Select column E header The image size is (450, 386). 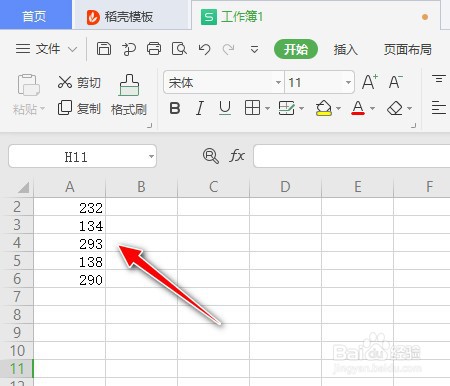click(x=357, y=187)
